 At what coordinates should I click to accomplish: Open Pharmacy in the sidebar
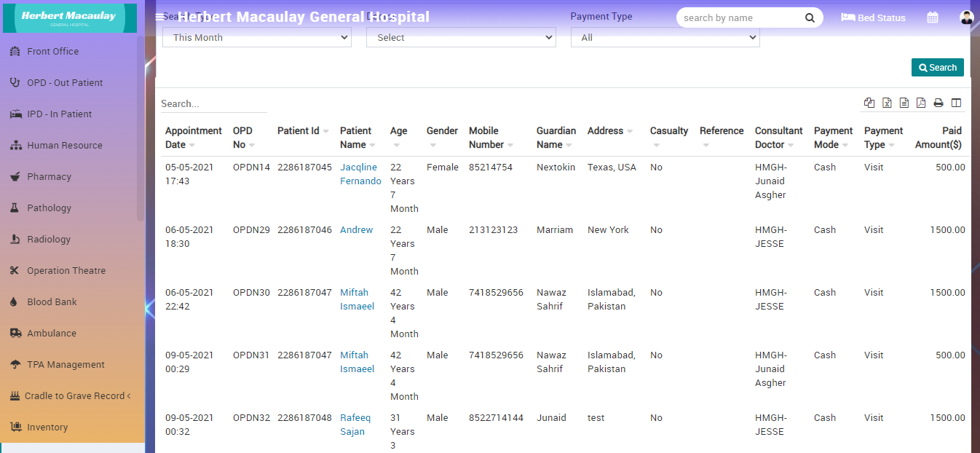(49, 177)
